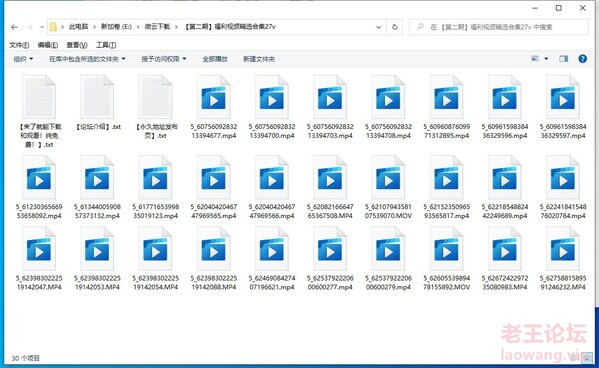Open the 文件(F) menu
This screenshot has width=599, height=368.
(x=19, y=45)
